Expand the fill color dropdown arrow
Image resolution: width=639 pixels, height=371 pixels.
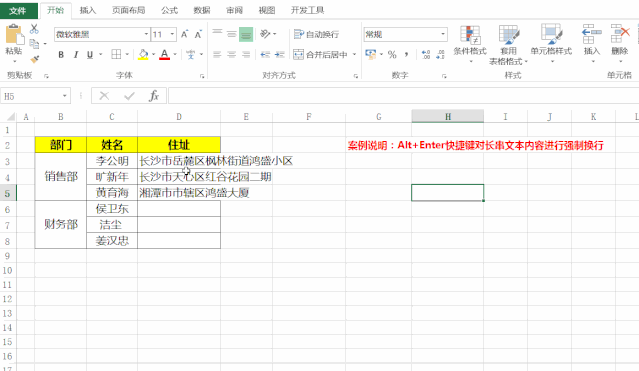[154, 54]
